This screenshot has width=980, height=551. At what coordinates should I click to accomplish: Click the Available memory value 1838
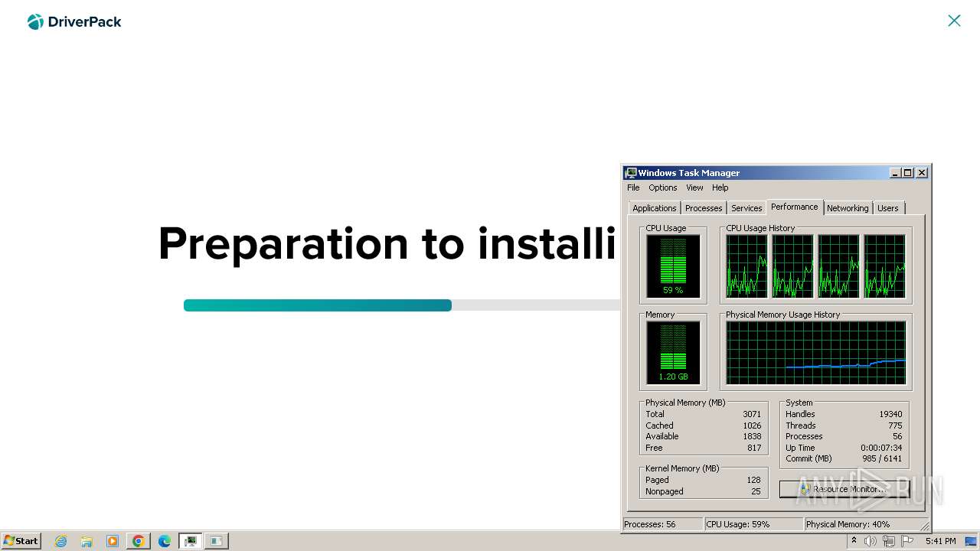(752, 436)
